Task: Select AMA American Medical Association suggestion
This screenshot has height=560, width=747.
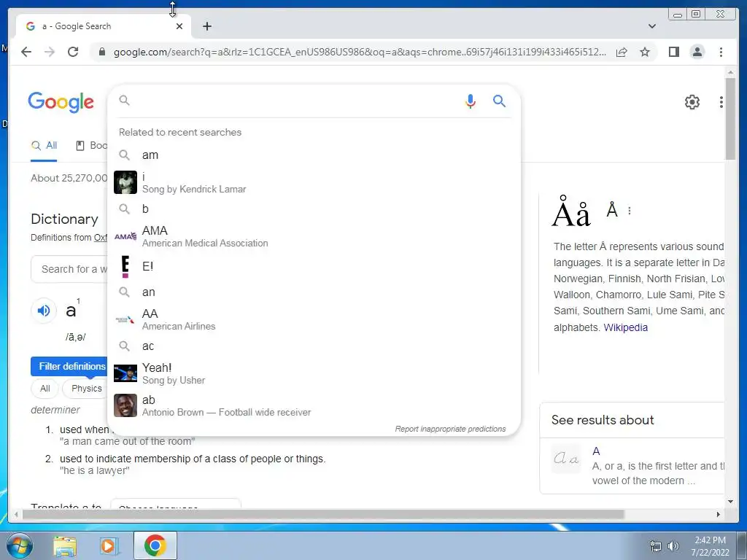Action: [x=314, y=236]
